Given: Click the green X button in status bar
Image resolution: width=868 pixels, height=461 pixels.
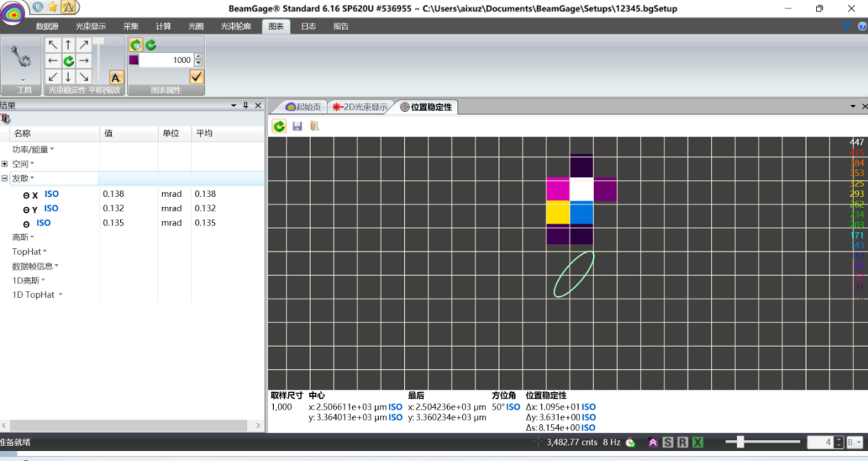Looking at the screenshot, I should pyautogui.click(x=698, y=443).
